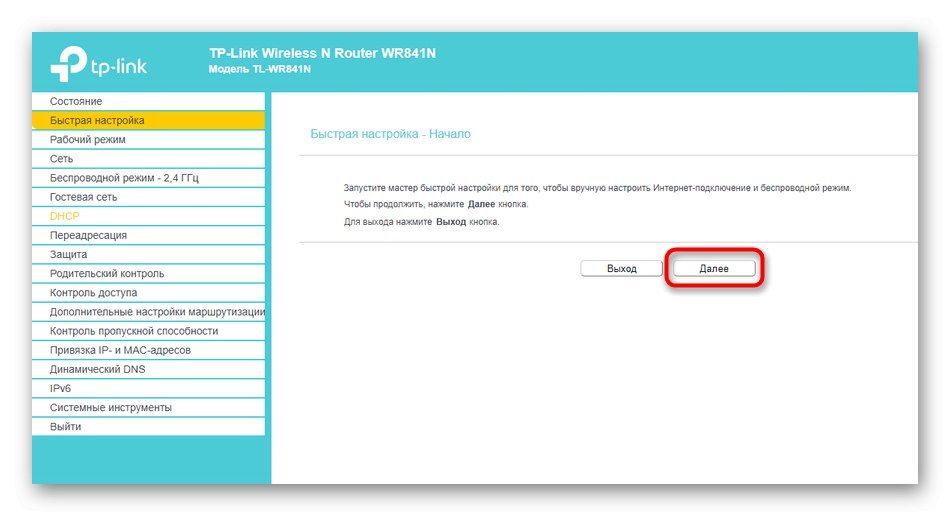This screenshot has height=516, width=950.
Task: Open Контроль пропускной способности
Action: coord(148,331)
